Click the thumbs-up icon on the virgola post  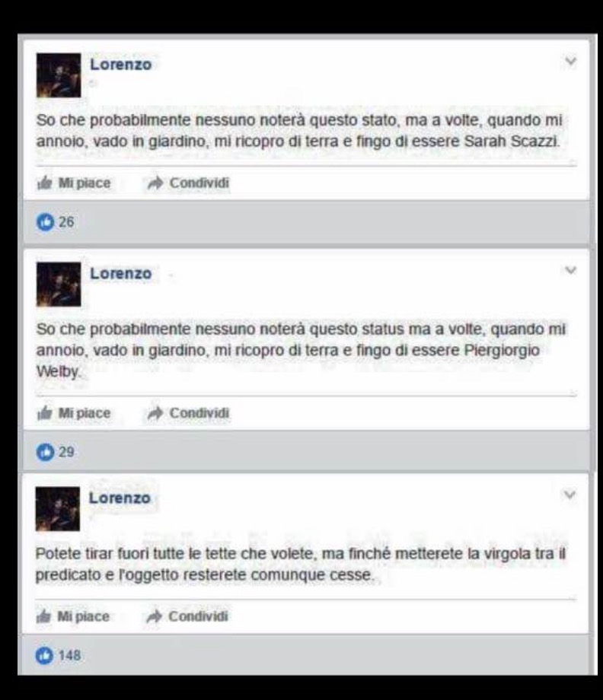[43, 616]
